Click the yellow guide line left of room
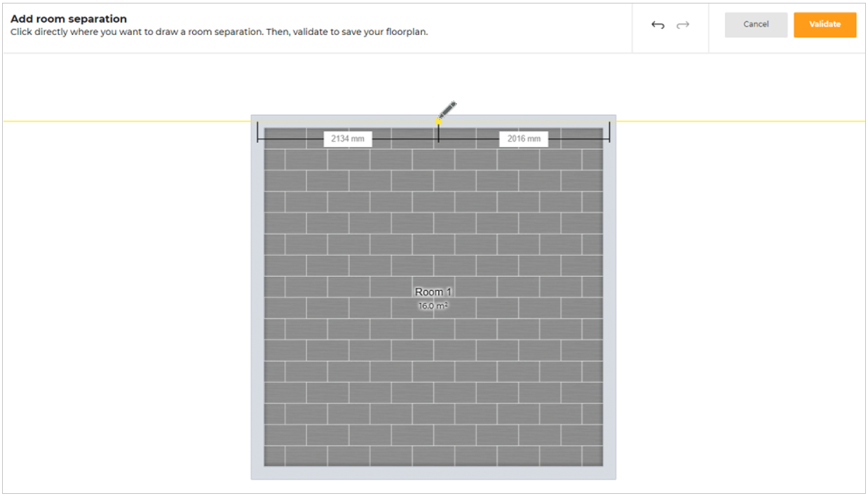Viewport: 868px width, 496px height. point(126,121)
